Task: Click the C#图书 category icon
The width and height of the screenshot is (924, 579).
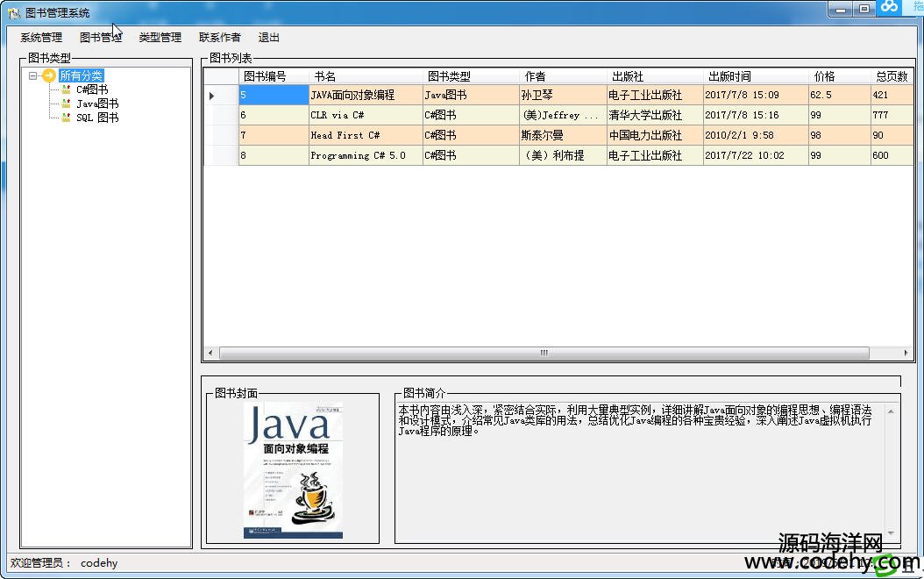Action: (66, 89)
